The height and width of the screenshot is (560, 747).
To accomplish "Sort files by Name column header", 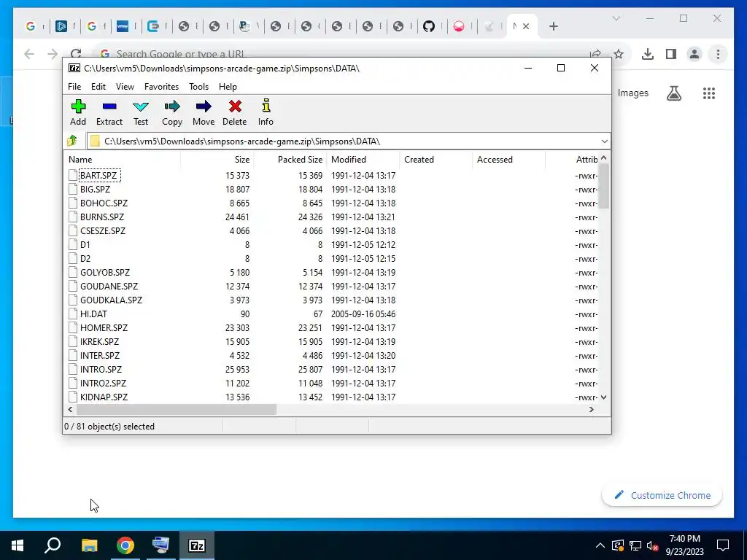I will point(122,160).
